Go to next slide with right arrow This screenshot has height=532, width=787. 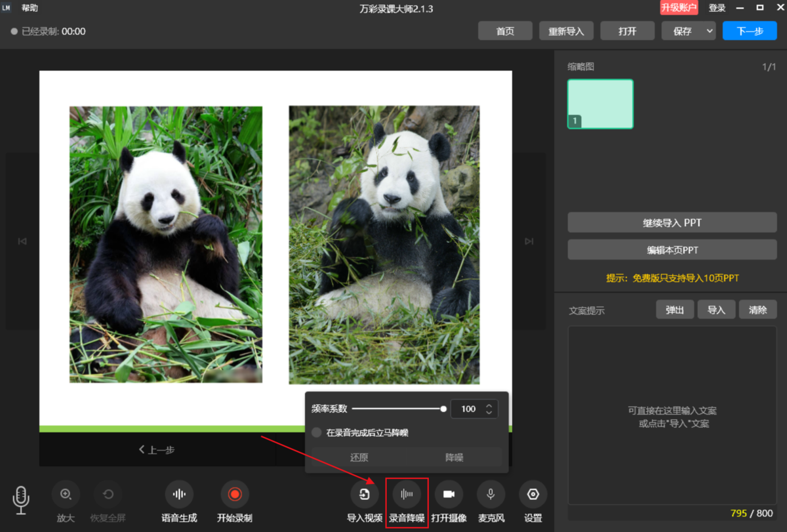pos(529,241)
